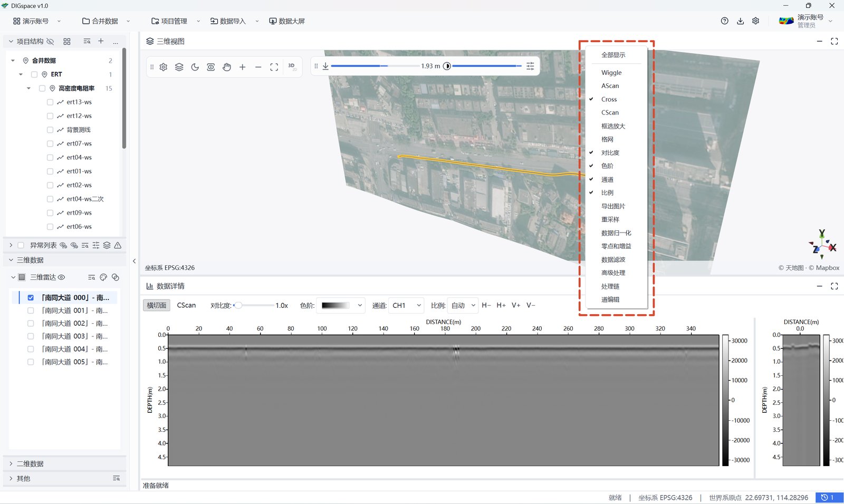
Task: Open the 通道 CH1 dropdown
Action: pyautogui.click(x=406, y=305)
